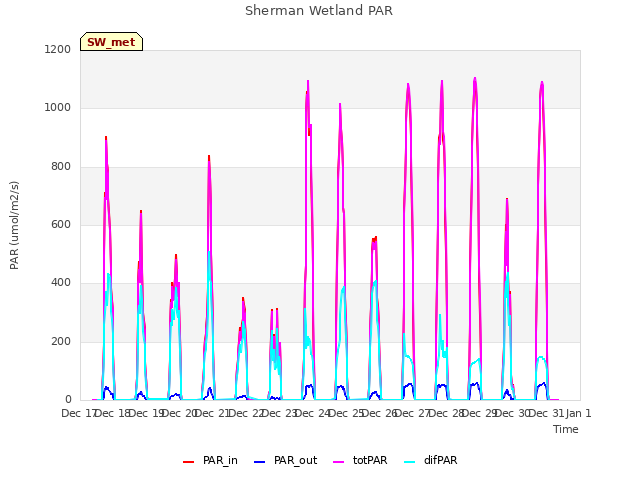The width and height of the screenshot is (640, 480).
Task: Click the 0 y-axis tick label
Action: coord(68,400)
